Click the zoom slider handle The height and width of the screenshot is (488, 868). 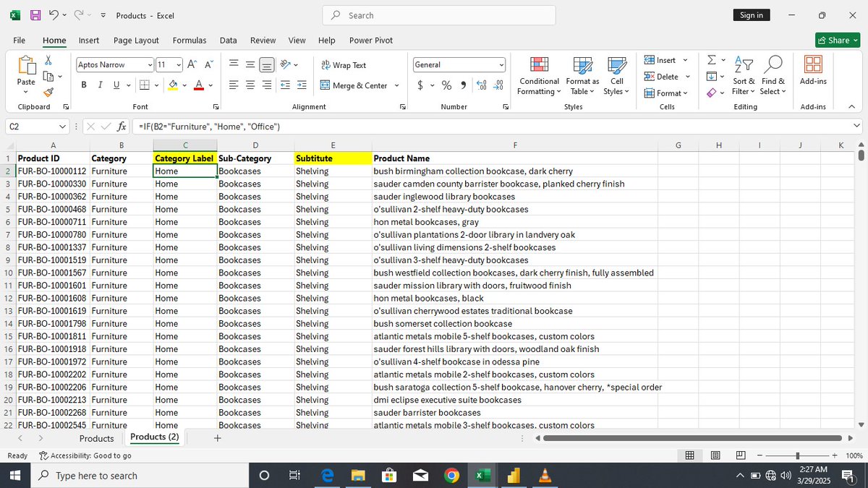(798, 455)
